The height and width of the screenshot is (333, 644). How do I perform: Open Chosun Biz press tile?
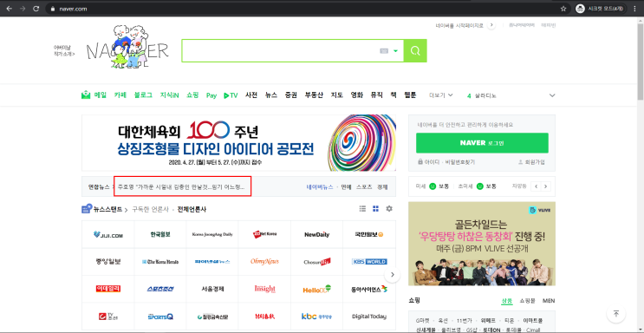click(316, 262)
